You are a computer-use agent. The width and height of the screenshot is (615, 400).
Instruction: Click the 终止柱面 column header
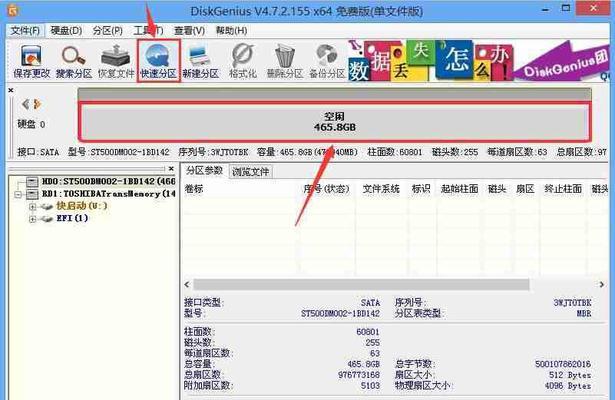click(563, 189)
